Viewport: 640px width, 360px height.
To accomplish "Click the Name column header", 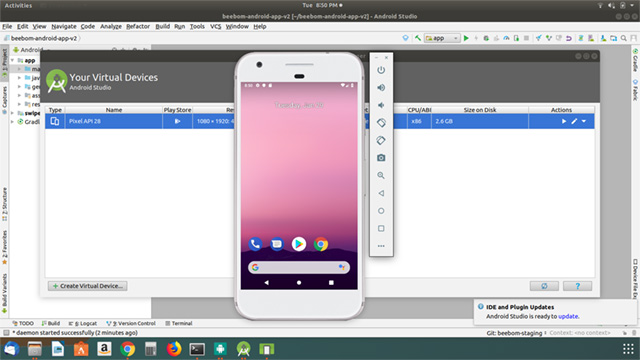I will click(114, 110).
